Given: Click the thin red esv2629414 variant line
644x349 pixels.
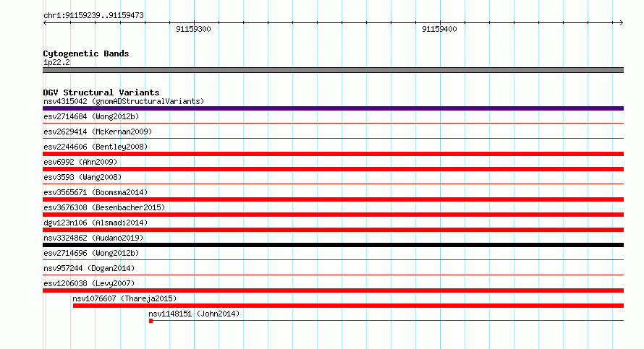Looking at the screenshot, I should (333, 138).
